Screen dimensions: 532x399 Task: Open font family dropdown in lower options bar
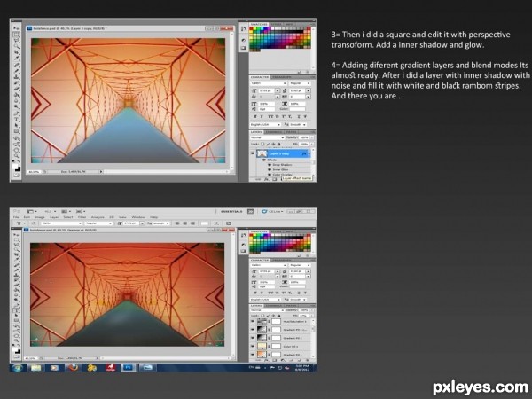click(x=62, y=223)
